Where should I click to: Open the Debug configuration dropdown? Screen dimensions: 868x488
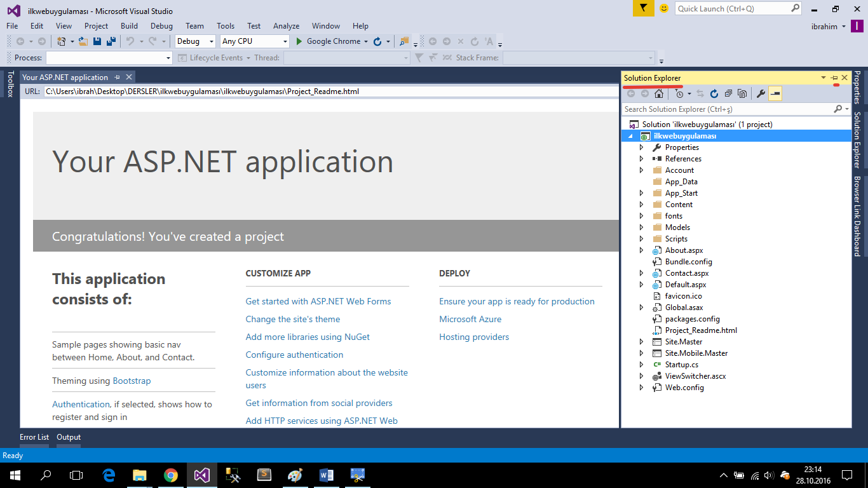212,41
